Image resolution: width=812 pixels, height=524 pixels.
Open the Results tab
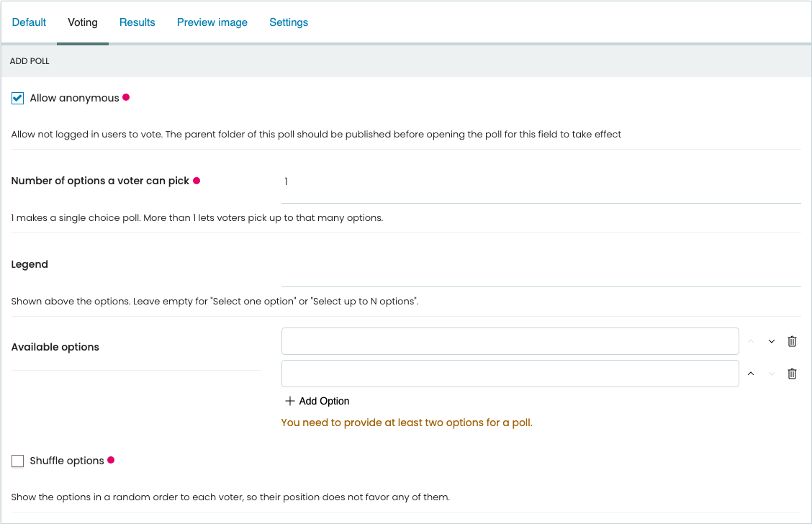pyautogui.click(x=137, y=22)
